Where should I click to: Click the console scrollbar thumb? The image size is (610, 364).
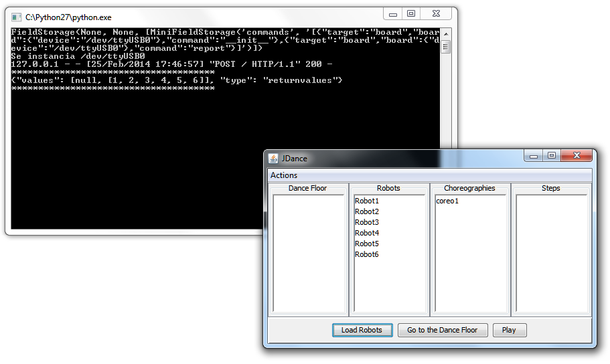(x=446, y=47)
